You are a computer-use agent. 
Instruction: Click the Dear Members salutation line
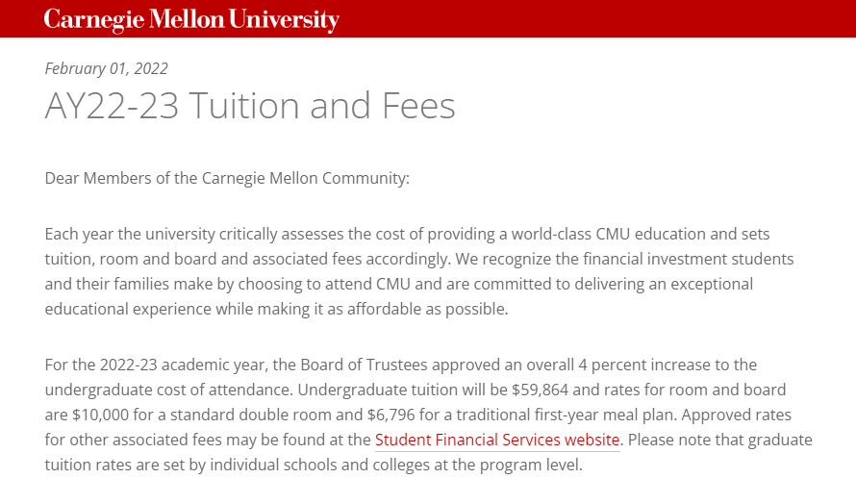coord(227,179)
